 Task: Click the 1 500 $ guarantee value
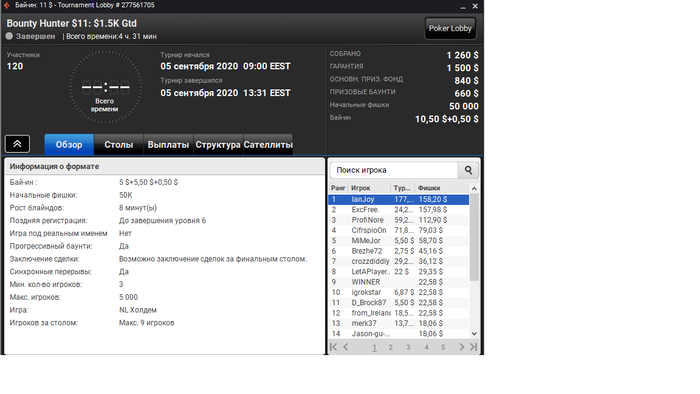pyautogui.click(x=462, y=68)
